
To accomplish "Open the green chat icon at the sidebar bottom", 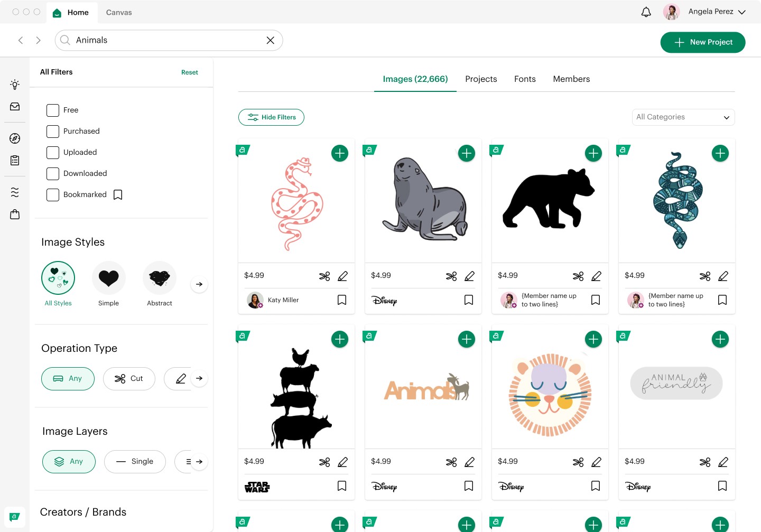I will tap(15, 517).
